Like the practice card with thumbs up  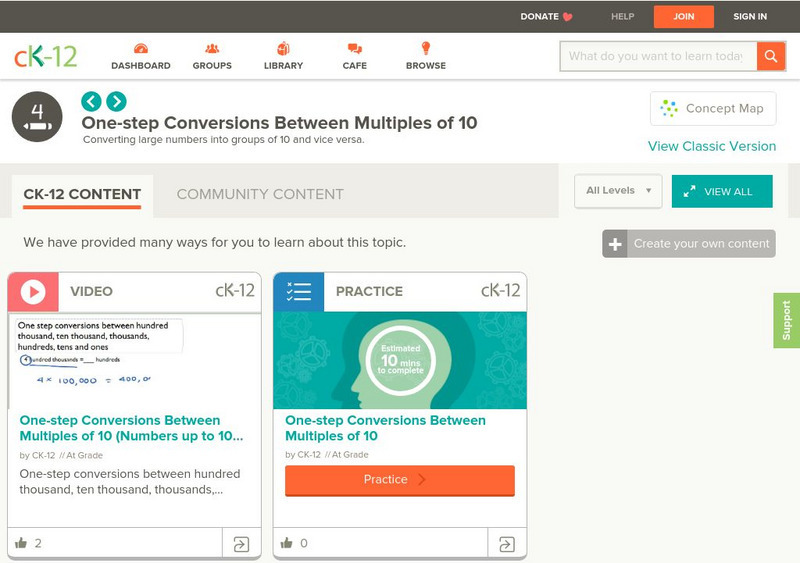point(287,543)
